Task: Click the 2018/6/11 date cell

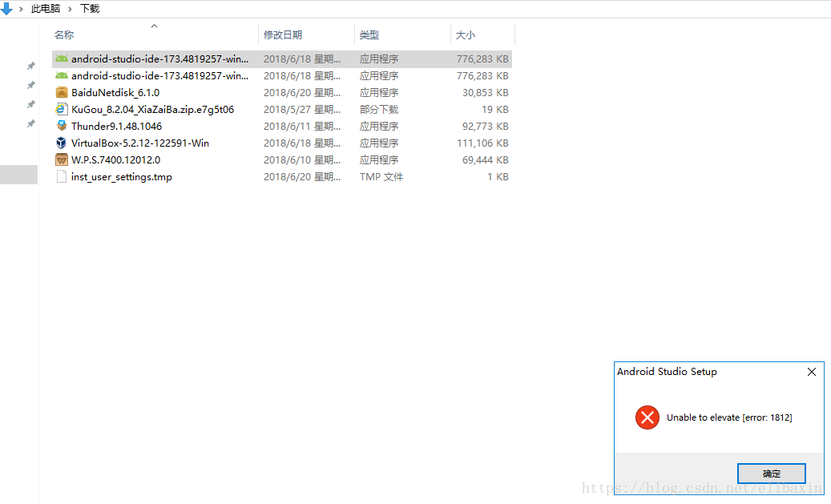Action: click(x=302, y=126)
